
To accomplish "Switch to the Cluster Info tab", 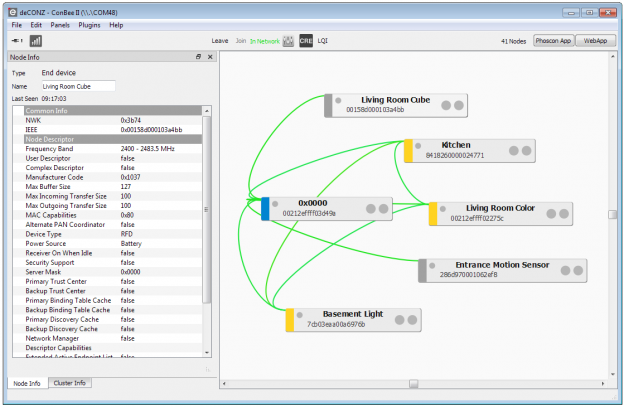I will [x=69, y=383].
